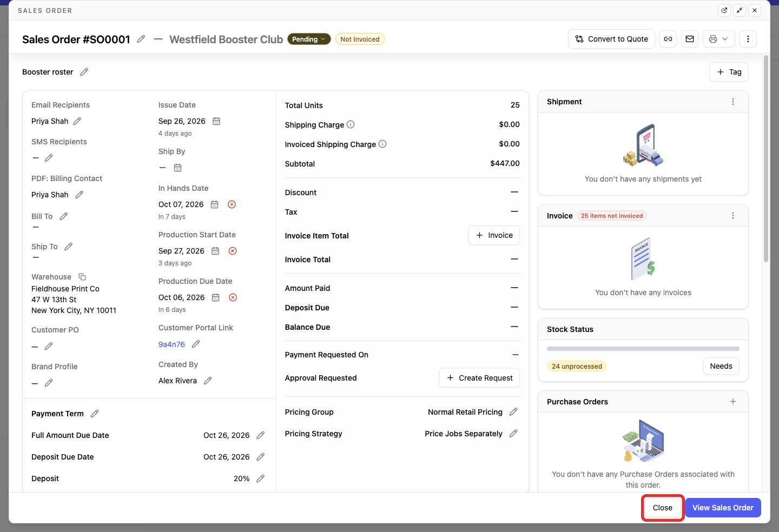779x532 pixels.
Task: Open Ship By calendar picker
Action: [x=177, y=168]
